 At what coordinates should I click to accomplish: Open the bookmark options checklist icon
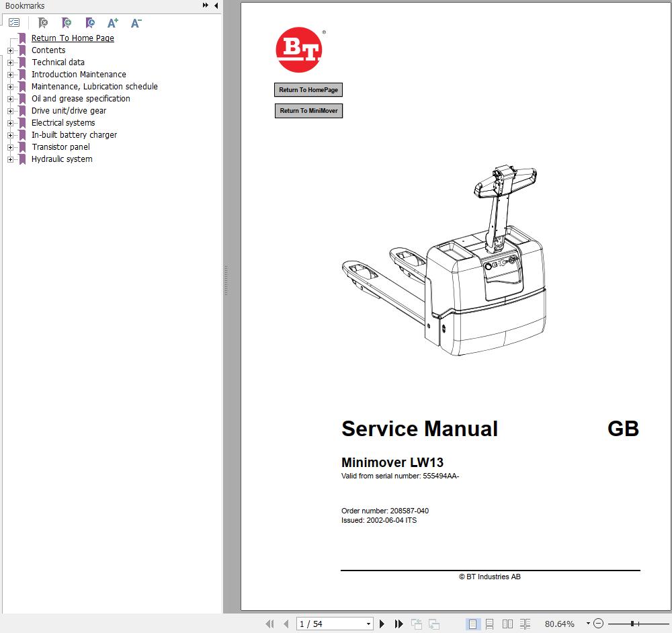tap(14, 23)
